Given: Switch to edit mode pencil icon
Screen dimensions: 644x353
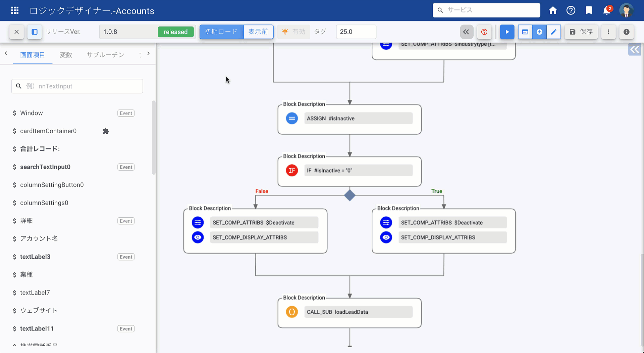Looking at the screenshot, I should point(554,32).
